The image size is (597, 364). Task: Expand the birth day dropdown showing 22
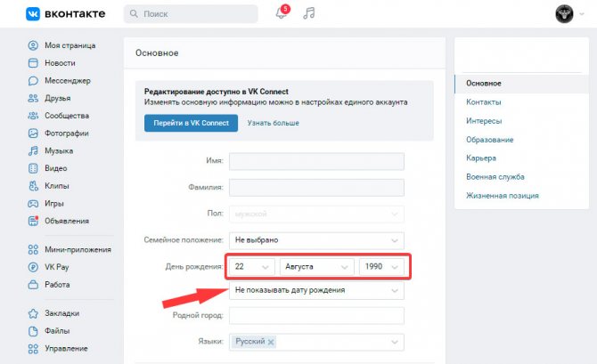tap(251, 267)
